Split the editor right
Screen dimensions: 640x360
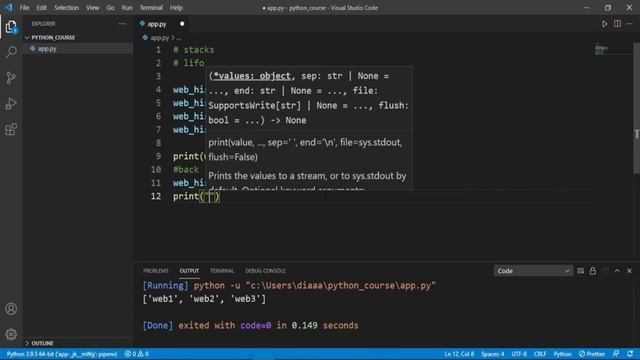(x=617, y=24)
